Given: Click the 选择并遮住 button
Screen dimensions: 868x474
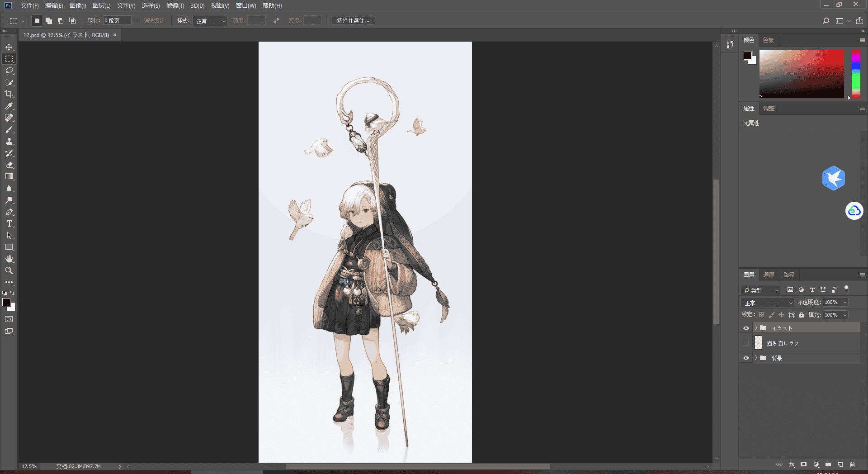Looking at the screenshot, I should (x=353, y=21).
